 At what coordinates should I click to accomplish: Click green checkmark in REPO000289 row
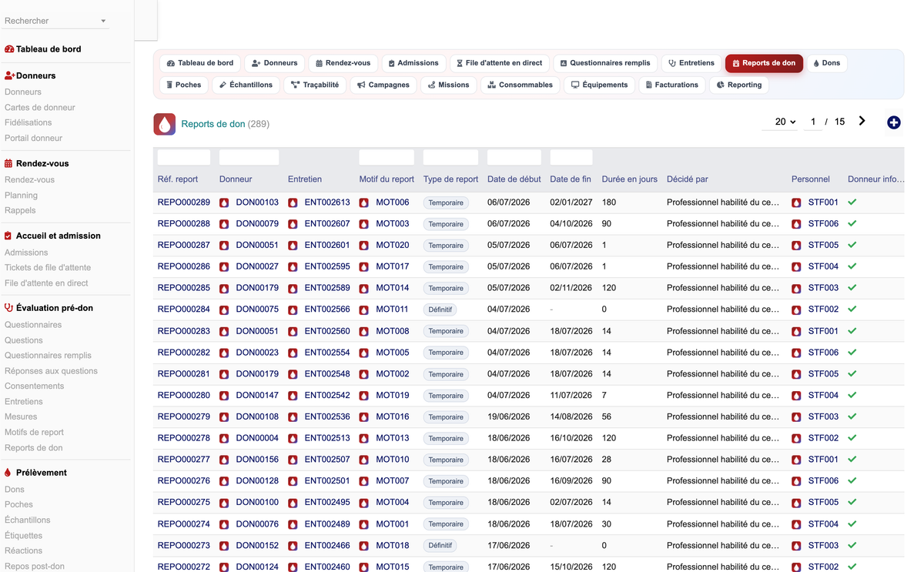pyautogui.click(x=852, y=202)
